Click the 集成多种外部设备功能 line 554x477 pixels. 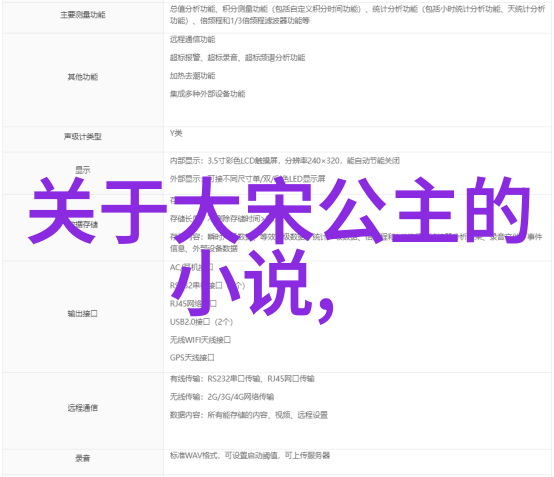coord(207,94)
